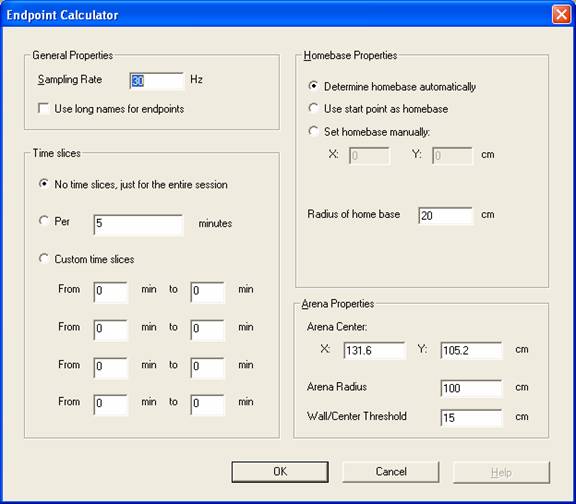This screenshot has width=576, height=504.
Task: Select Determine homebase automatically
Action: click(313, 86)
